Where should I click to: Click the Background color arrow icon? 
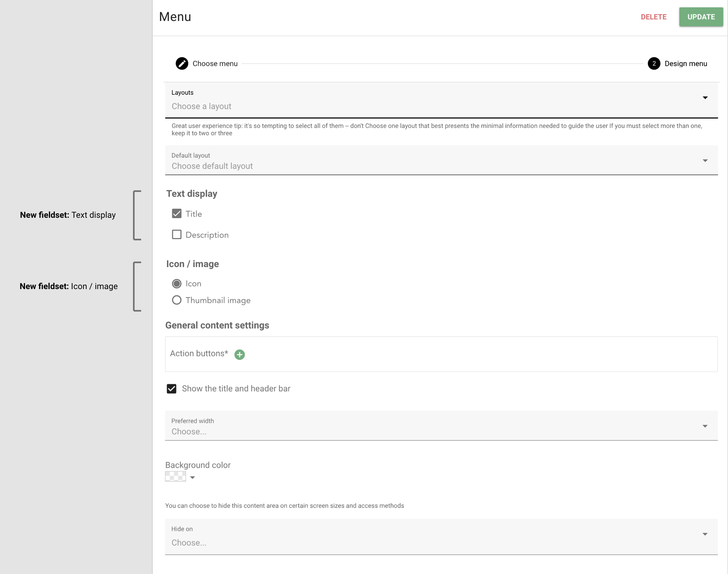192,478
